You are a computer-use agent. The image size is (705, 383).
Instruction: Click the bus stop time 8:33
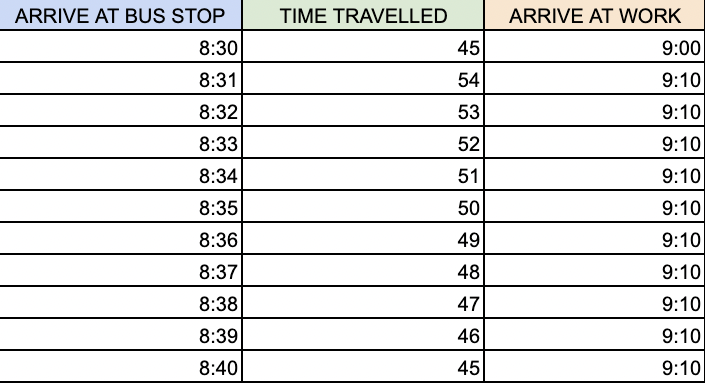click(x=120, y=143)
